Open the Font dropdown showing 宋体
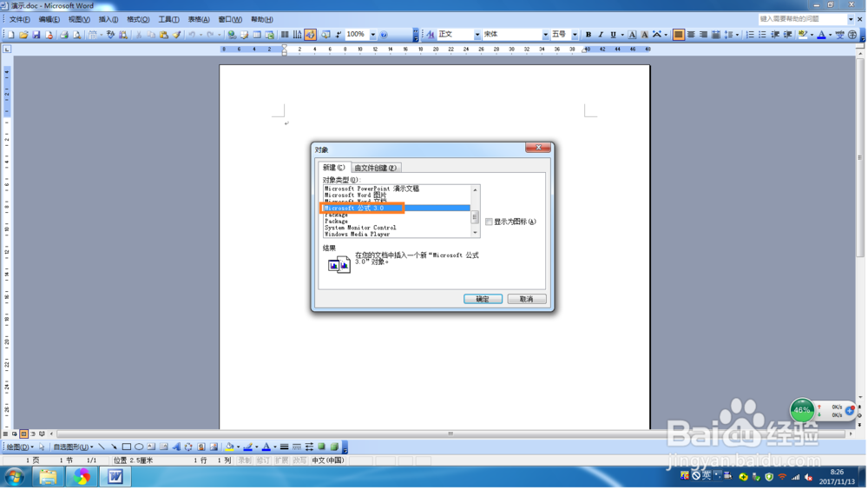 (x=545, y=35)
